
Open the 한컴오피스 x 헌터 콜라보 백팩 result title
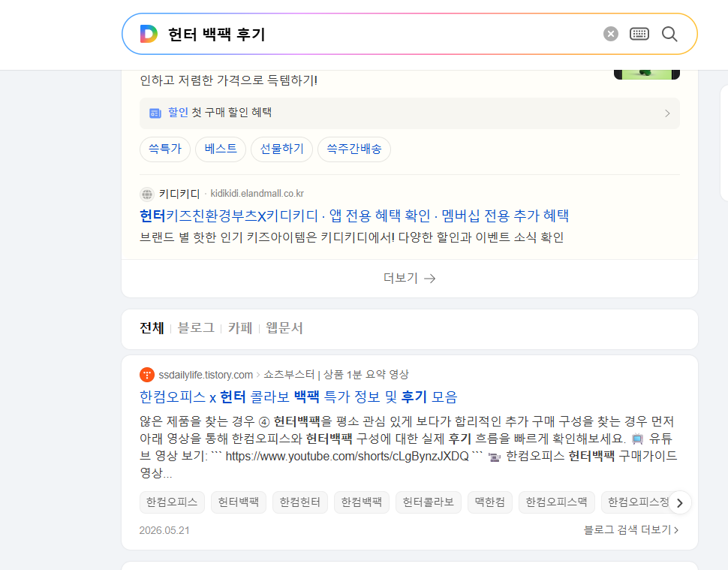coord(299,397)
